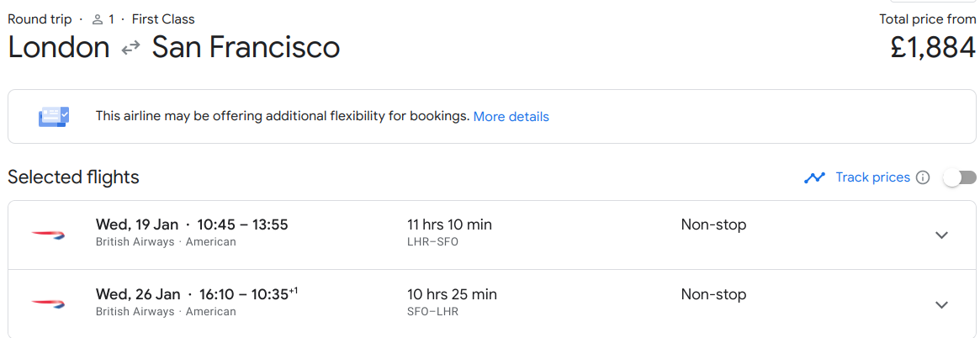Open the More details link
Viewport: 980px width, 338px height.
[511, 117]
